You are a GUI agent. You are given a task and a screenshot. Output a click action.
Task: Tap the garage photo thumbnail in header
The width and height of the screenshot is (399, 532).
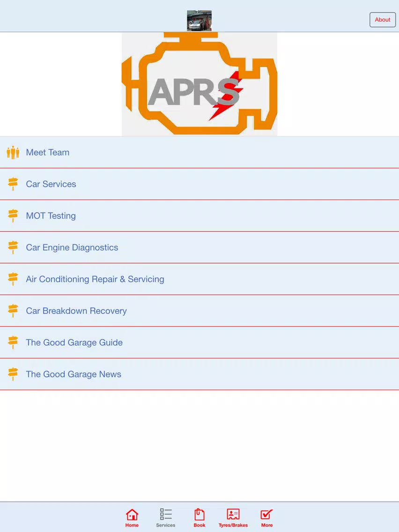(x=199, y=21)
